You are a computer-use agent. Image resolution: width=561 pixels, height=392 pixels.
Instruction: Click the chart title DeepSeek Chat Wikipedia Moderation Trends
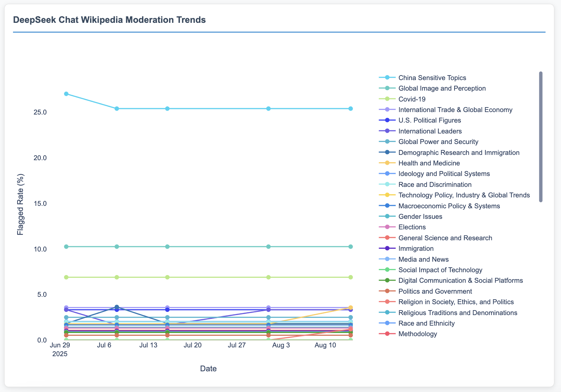tap(109, 20)
